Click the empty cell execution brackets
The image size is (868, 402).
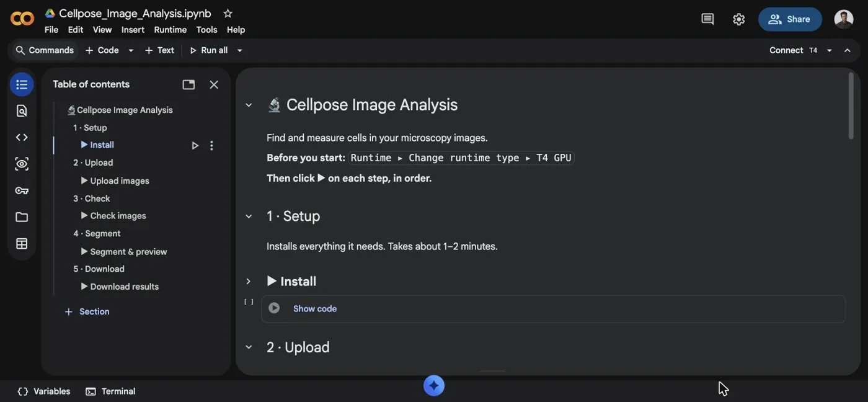(x=249, y=302)
